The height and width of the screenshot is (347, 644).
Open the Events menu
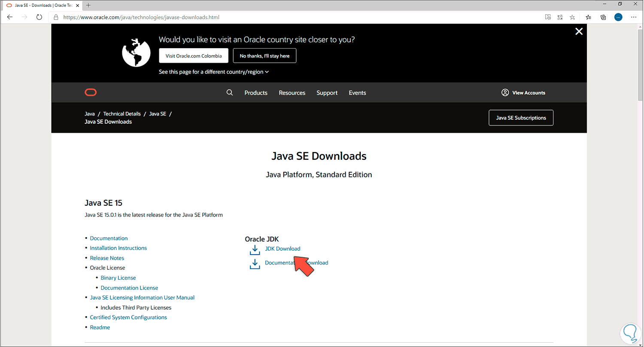(357, 93)
